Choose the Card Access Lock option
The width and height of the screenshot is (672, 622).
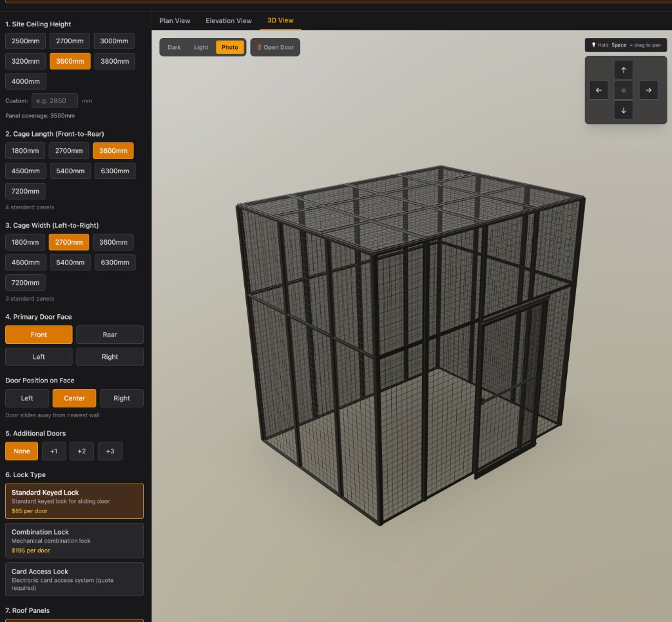(x=74, y=579)
